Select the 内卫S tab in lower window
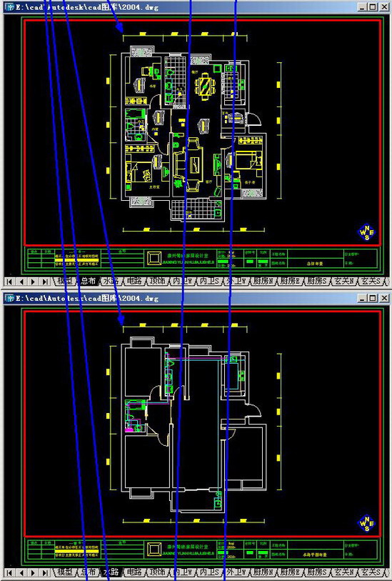Viewport: 392px width, 581px height. point(208,572)
